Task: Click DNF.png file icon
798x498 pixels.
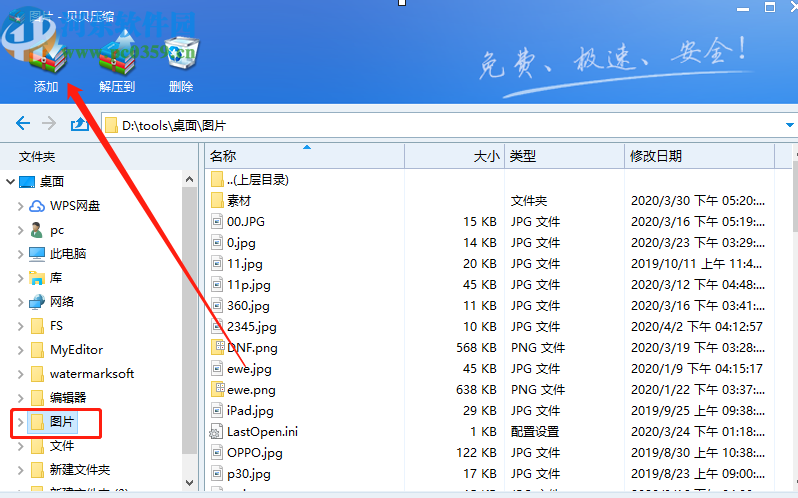Action: point(218,347)
